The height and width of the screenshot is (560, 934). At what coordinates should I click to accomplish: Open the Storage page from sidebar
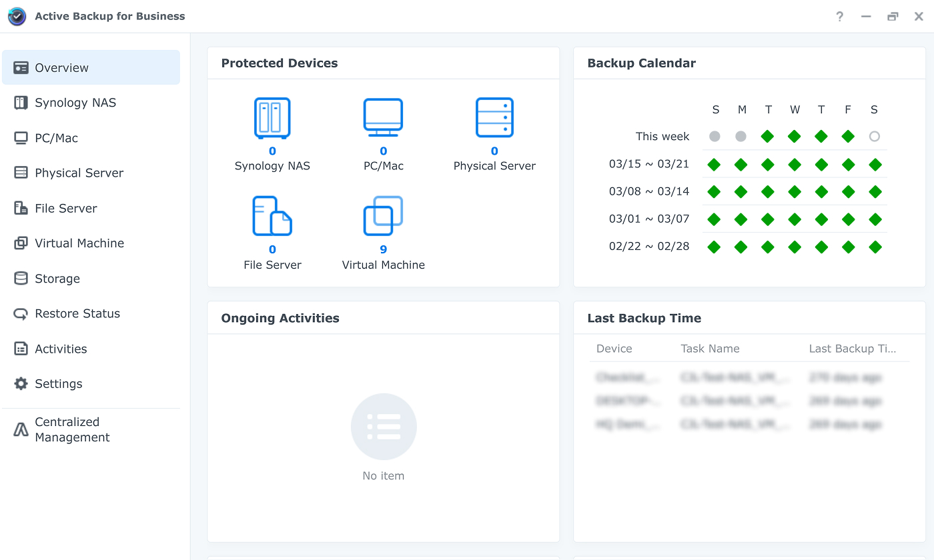tap(57, 279)
